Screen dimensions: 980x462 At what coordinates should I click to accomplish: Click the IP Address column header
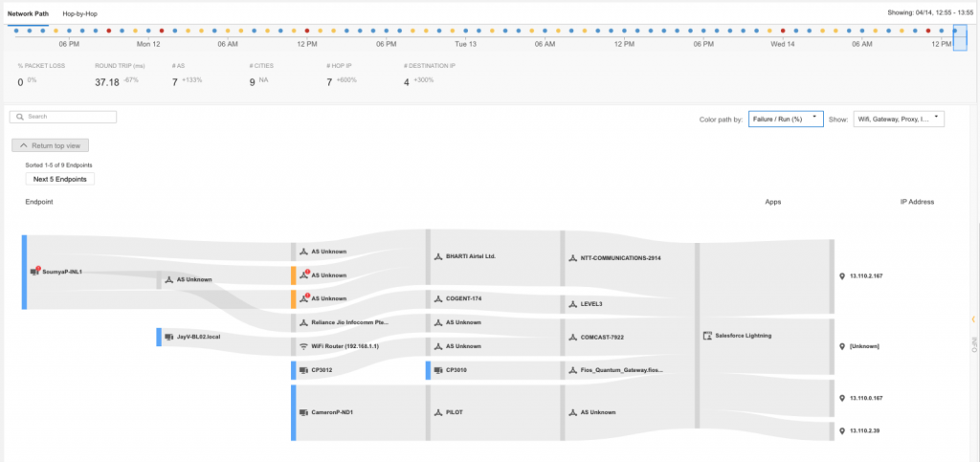pos(917,202)
